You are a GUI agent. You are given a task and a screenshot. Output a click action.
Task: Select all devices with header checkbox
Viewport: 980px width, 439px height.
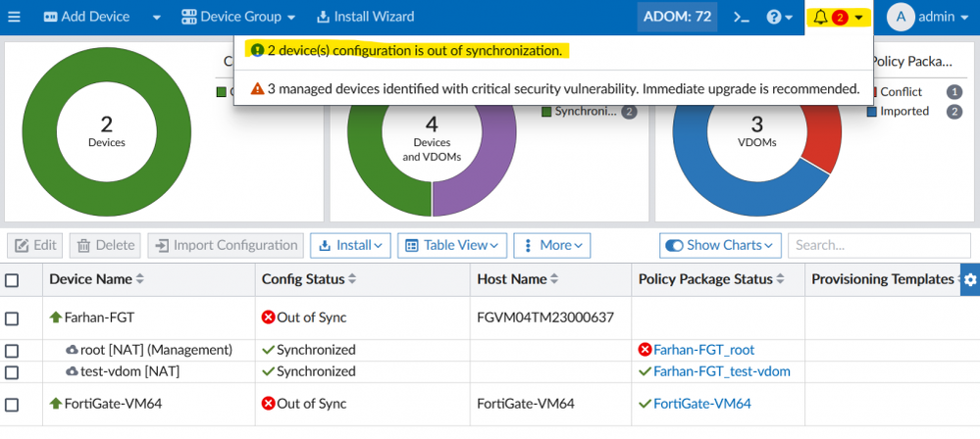click(12, 280)
